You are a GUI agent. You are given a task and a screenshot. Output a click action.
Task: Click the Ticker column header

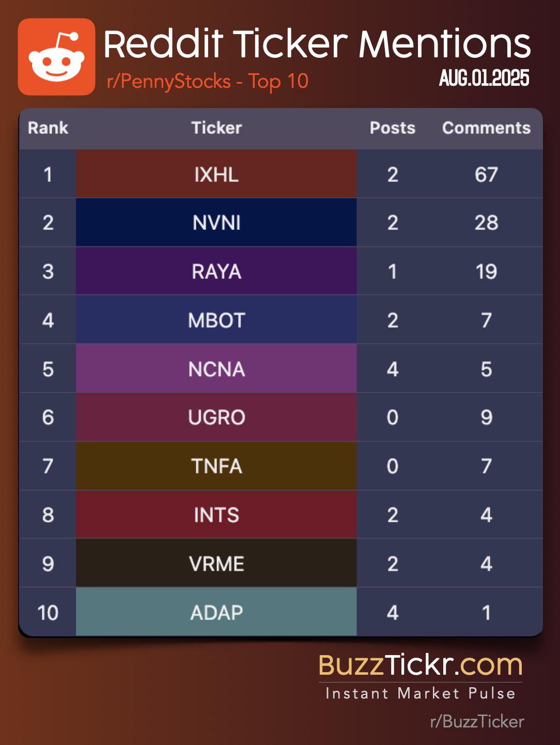click(x=216, y=128)
